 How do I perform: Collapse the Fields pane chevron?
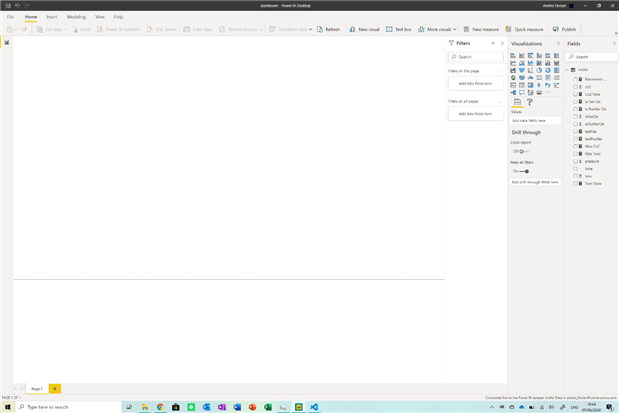click(614, 43)
